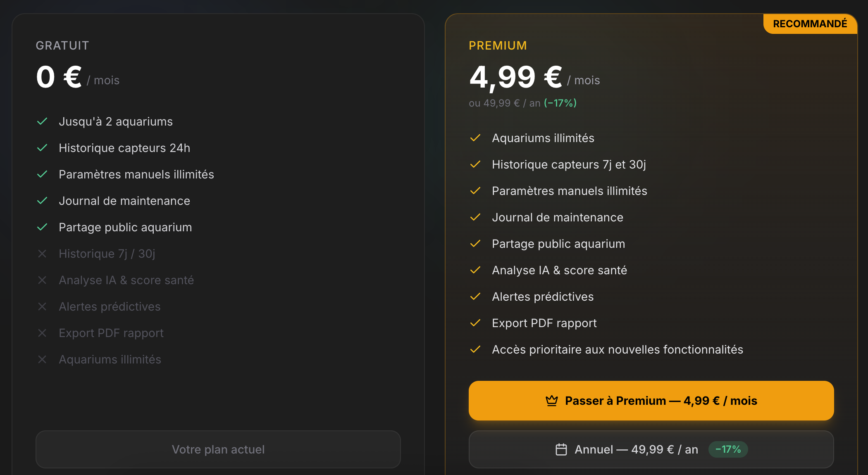
Task: Click checkmark beside Jusqu'à 2 aquariums
Action: point(42,121)
